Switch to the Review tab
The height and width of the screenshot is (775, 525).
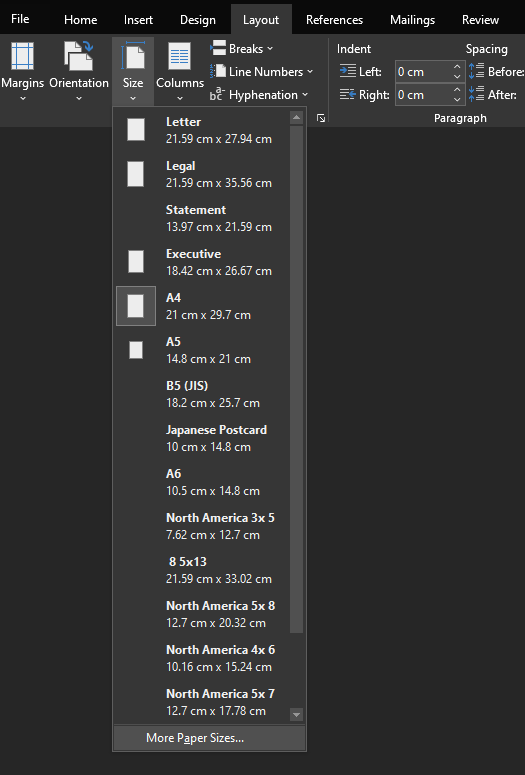pos(481,20)
